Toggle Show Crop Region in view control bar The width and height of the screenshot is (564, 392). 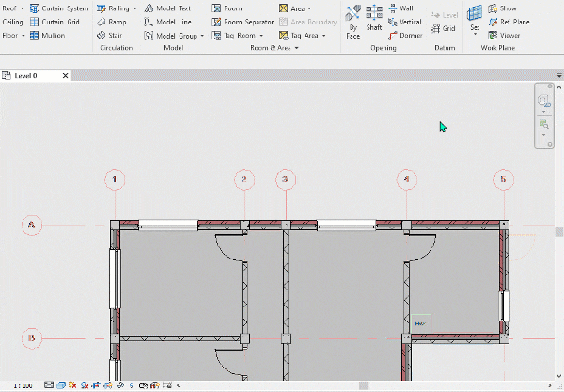coord(108,385)
